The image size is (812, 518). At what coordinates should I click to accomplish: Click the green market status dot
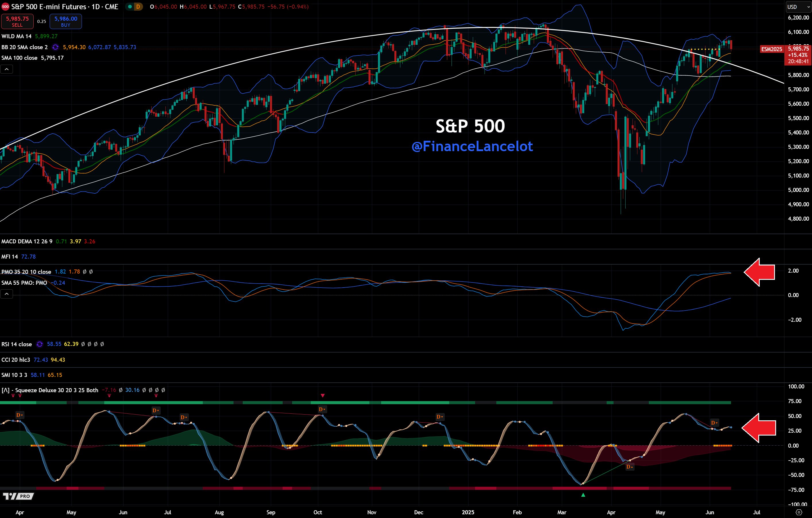coord(130,7)
